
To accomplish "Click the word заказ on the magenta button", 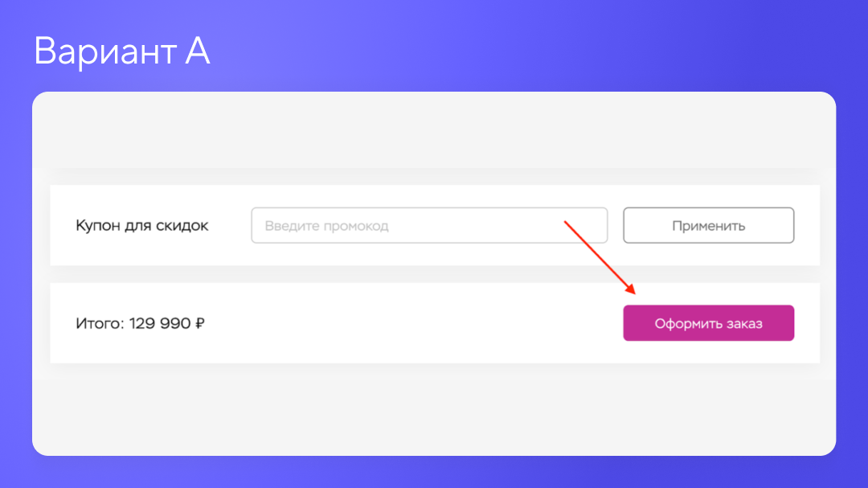I will (741, 324).
